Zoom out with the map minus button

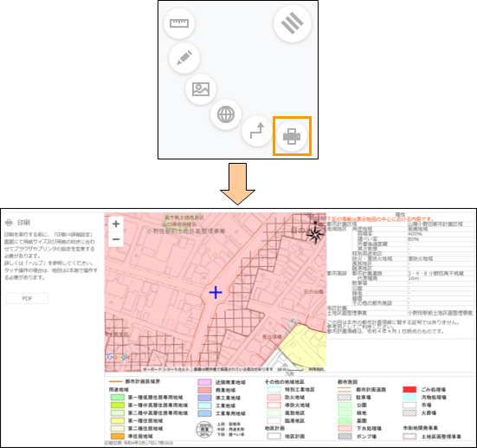(116, 239)
